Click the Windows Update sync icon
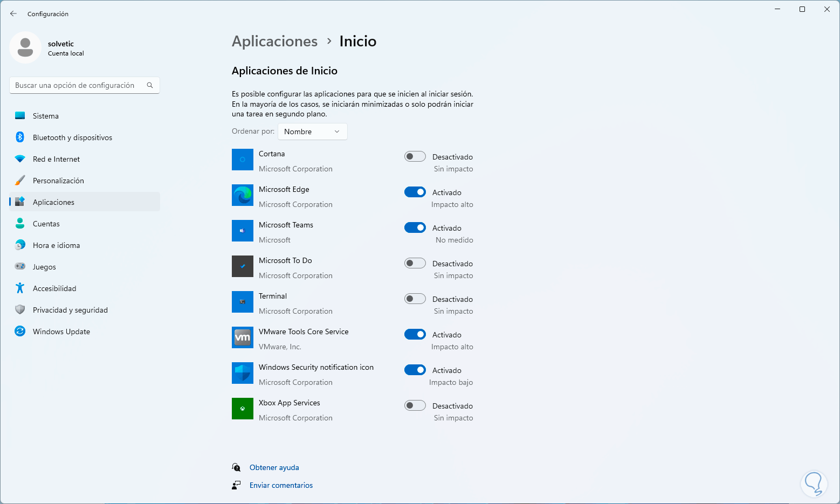Viewport: 840px width, 504px height. click(20, 332)
